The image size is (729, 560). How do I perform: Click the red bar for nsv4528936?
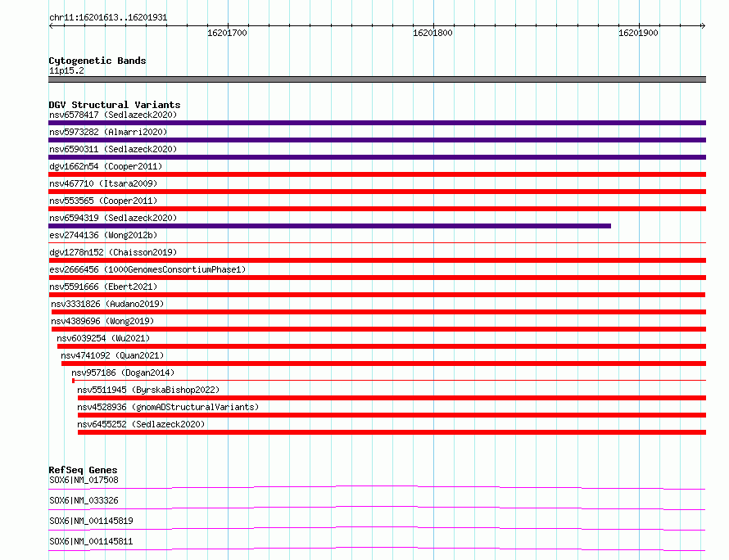pos(392,415)
